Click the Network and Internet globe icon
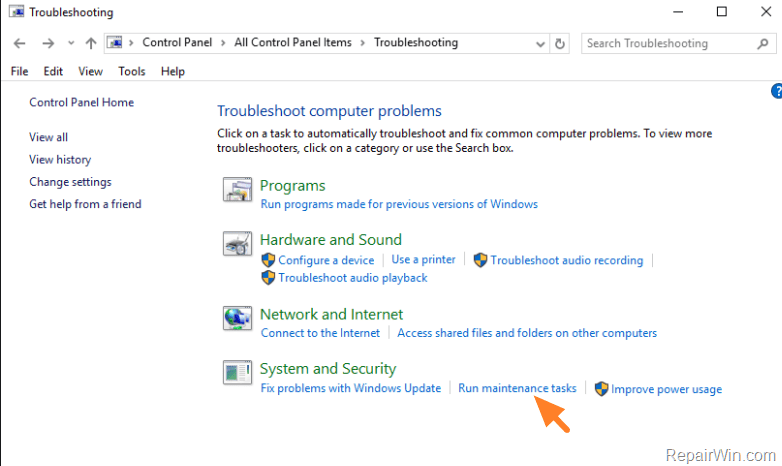 coord(237,318)
